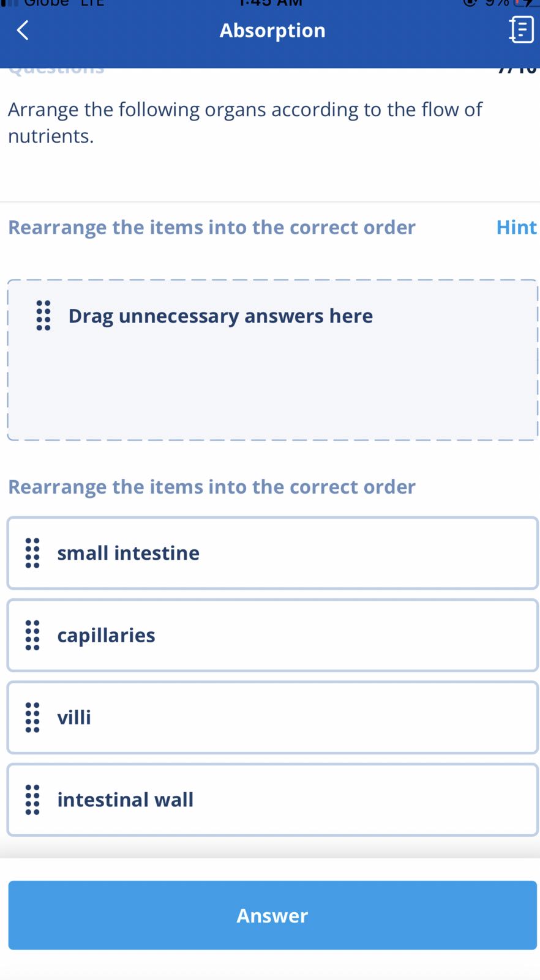Tap the question text about organs
The height and width of the screenshot is (980, 540).
pyautogui.click(x=245, y=122)
